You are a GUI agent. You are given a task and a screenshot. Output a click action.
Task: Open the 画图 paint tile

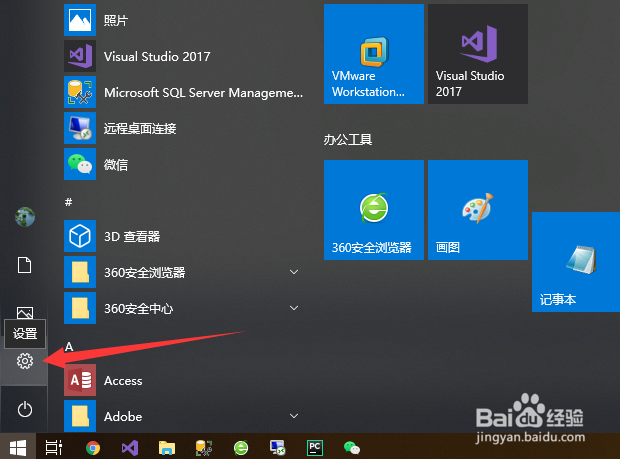(x=478, y=210)
